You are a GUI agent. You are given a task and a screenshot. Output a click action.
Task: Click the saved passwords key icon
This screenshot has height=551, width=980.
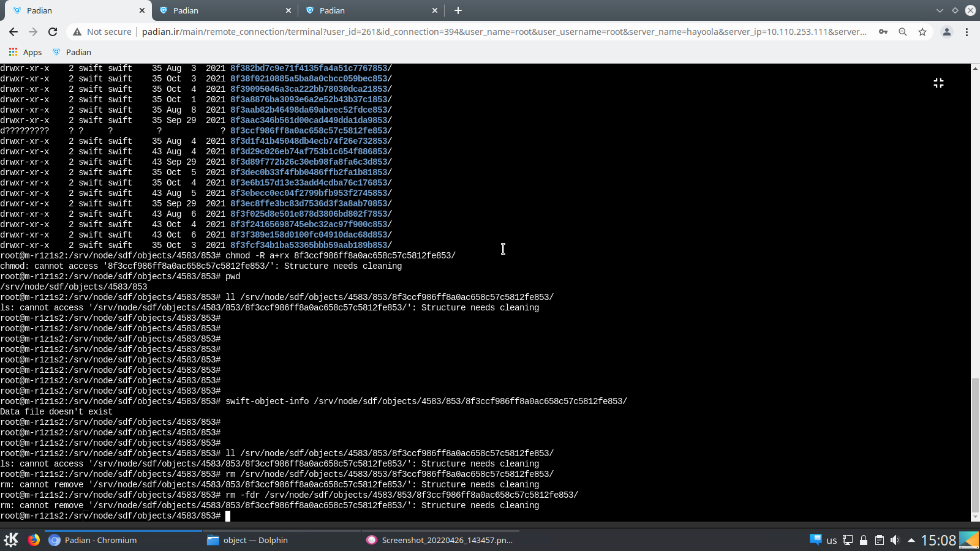pos(883,32)
